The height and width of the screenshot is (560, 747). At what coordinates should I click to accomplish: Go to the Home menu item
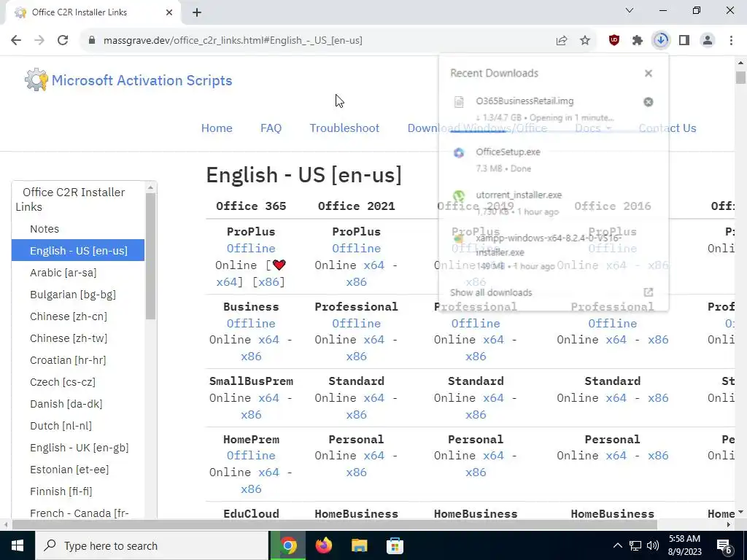tap(217, 128)
